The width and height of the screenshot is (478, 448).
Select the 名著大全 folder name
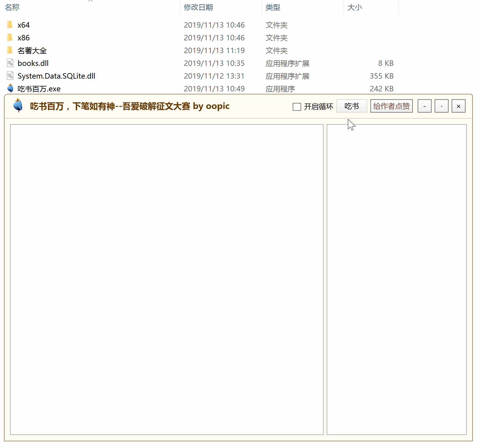(32, 50)
